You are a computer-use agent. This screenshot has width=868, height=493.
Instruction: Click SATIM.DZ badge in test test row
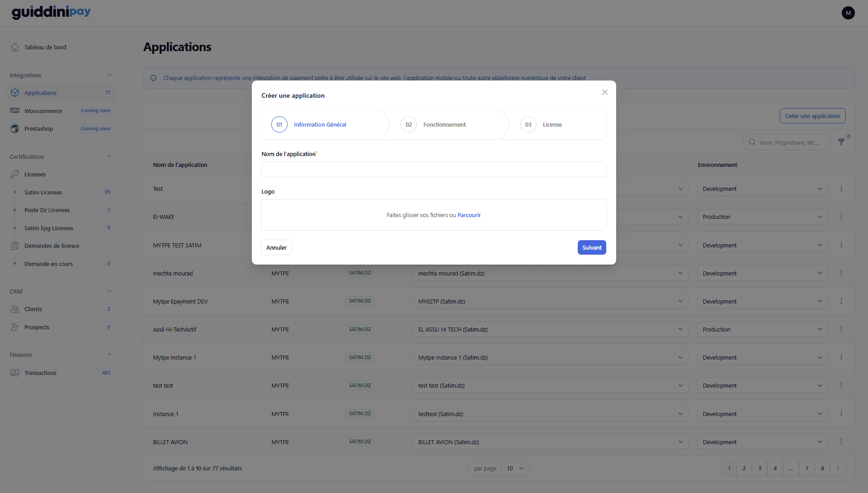(x=360, y=385)
